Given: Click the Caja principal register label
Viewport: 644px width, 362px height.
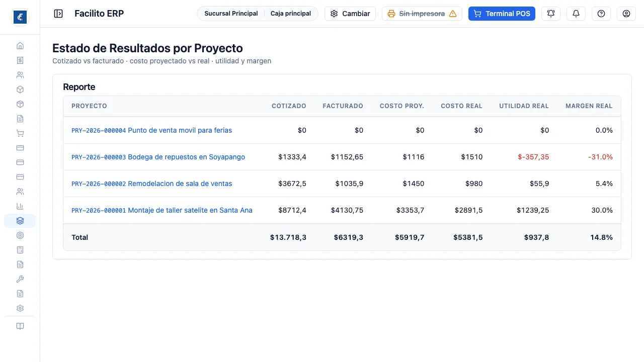Looking at the screenshot, I should pyautogui.click(x=291, y=14).
